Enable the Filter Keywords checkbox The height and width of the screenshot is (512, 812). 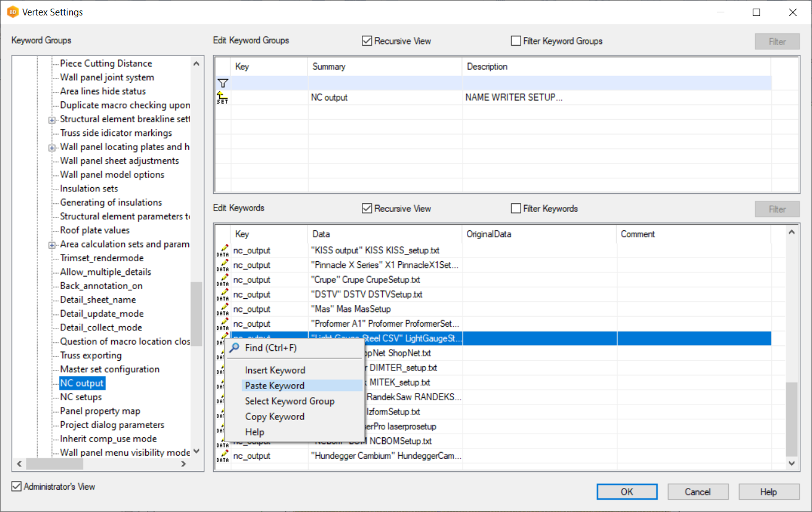point(516,209)
